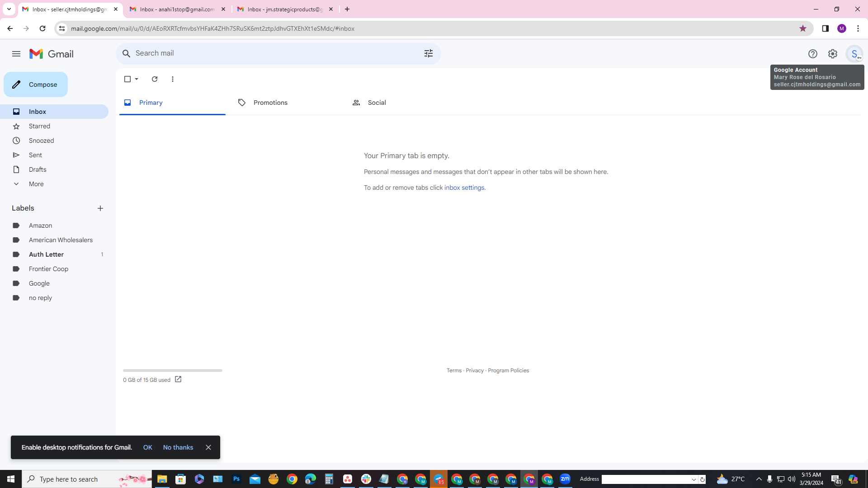The image size is (868, 488).
Task: Open the Gmail main menu hamburger
Action: pyautogui.click(x=16, y=54)
